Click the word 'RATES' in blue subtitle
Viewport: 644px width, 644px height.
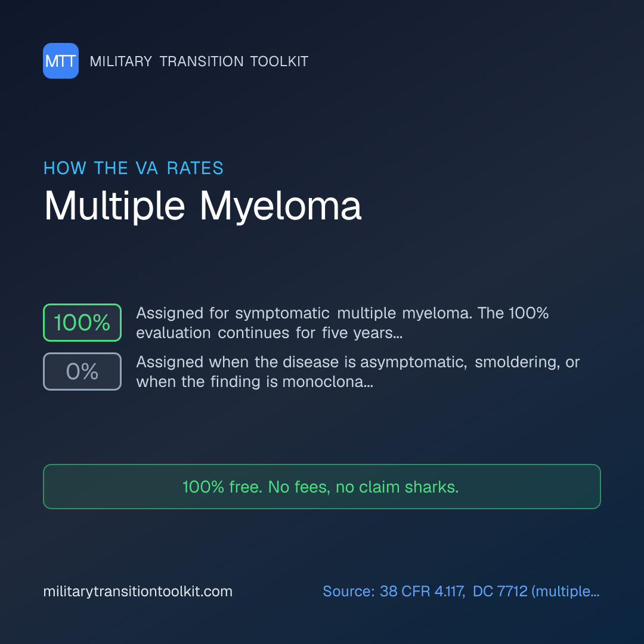coord(195,168)
